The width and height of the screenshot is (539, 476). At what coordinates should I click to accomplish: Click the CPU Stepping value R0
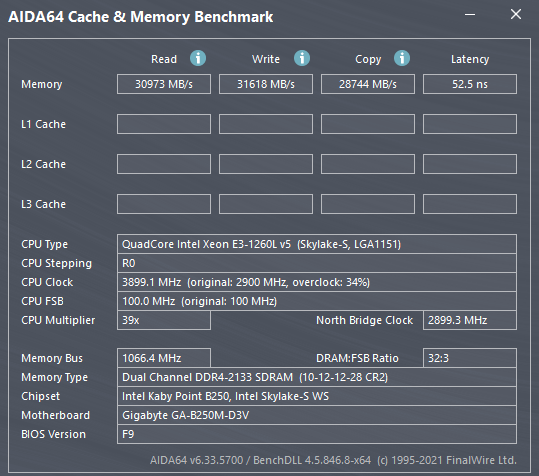317,263
